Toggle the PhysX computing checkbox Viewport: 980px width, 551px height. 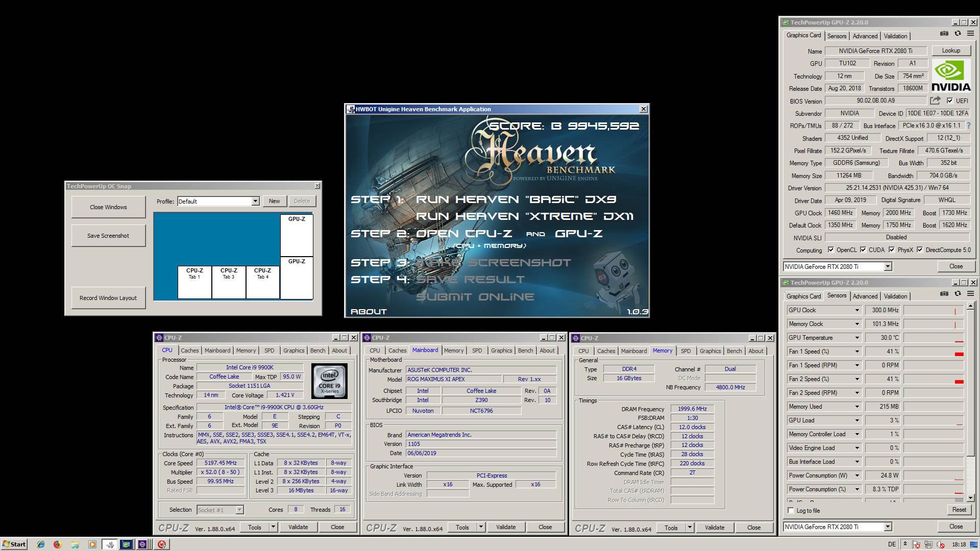(892, 250)
